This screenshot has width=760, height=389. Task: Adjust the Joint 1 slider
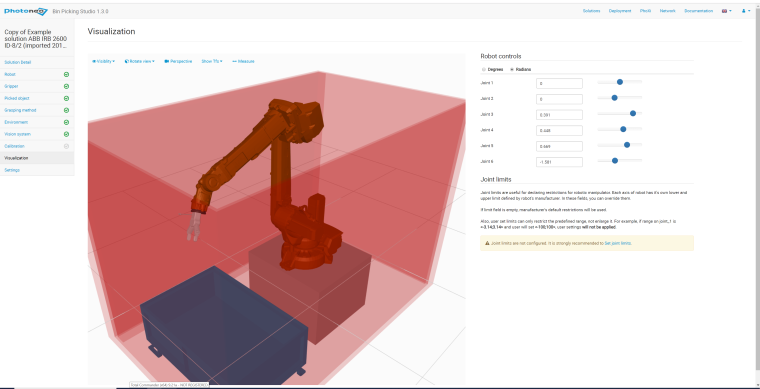(x=619, y=82)
